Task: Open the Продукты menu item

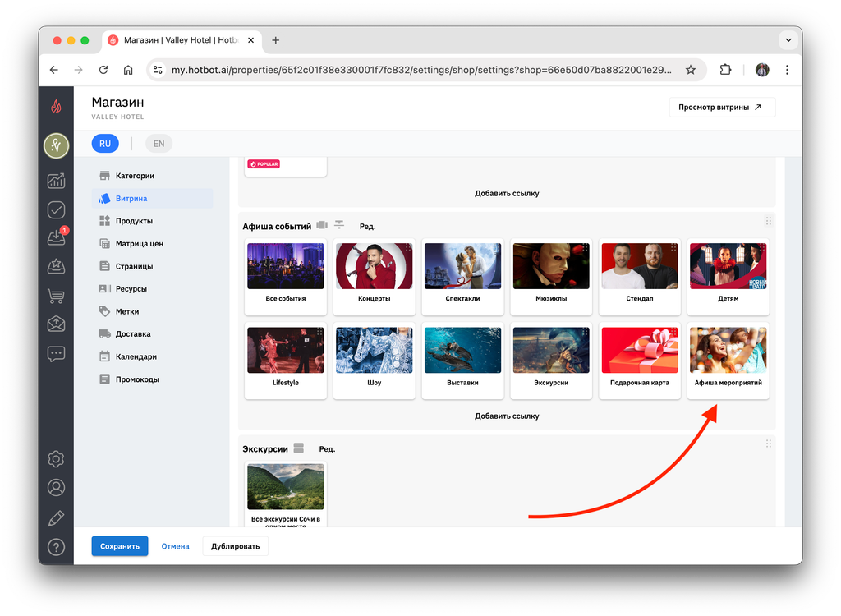Action: tap(152, 221)
